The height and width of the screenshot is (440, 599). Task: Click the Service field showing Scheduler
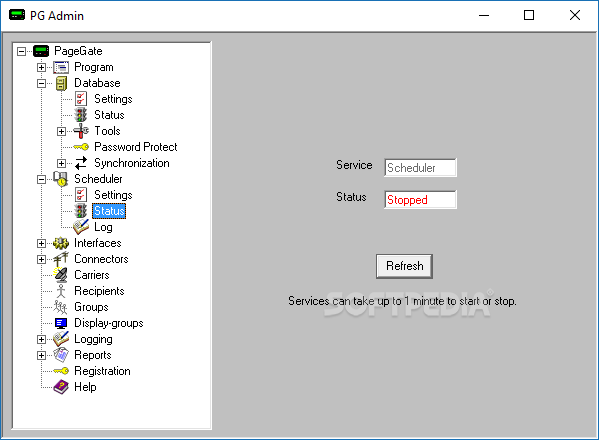(420, 168)
